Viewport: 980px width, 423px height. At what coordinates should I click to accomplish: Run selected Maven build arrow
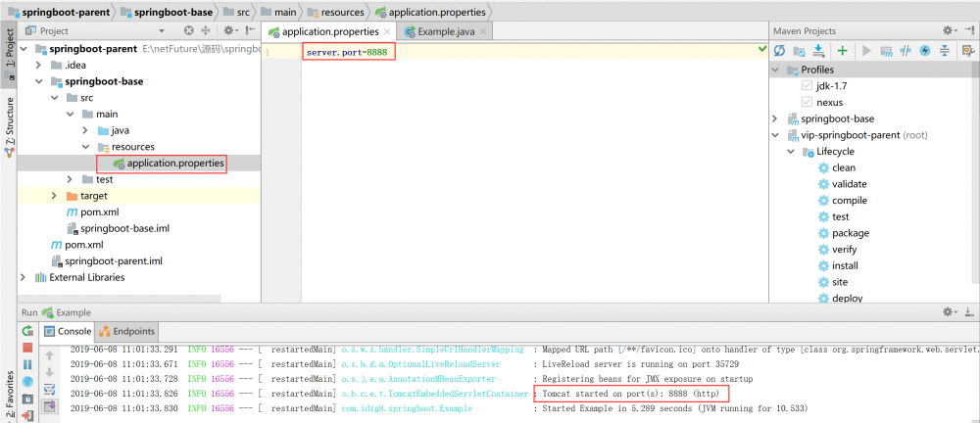pos(866,51)
